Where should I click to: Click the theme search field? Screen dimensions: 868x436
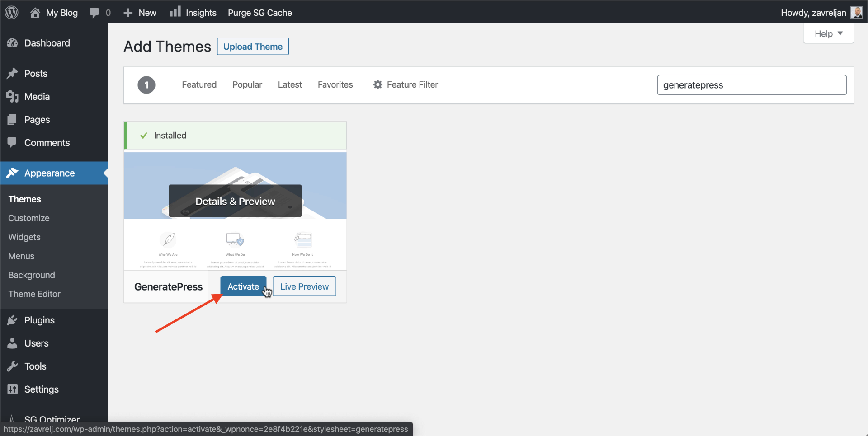tap(751, 85)
